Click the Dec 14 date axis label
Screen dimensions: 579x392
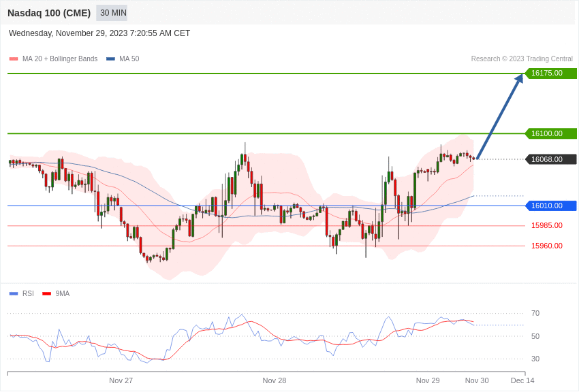(x=522, y=380)
